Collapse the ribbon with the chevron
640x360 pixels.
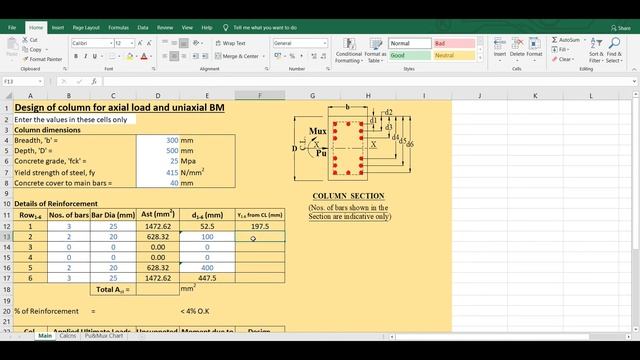pos(634,69)
